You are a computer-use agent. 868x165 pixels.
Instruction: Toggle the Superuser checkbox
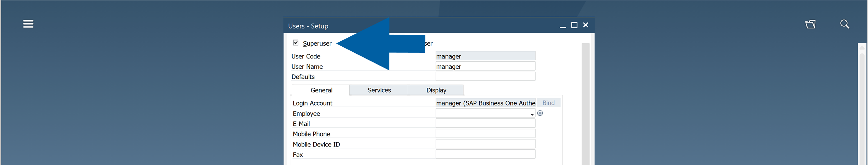(295, 43)
